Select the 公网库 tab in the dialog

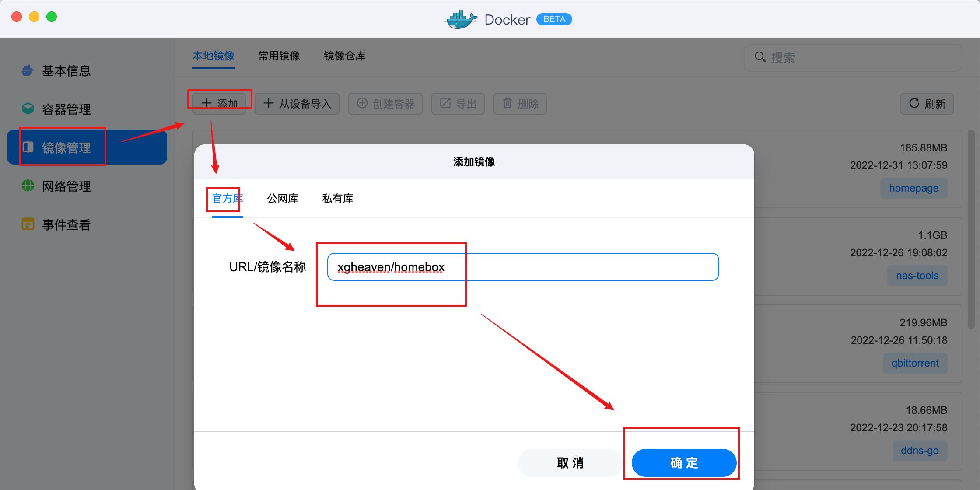click(x=282, y=199)
